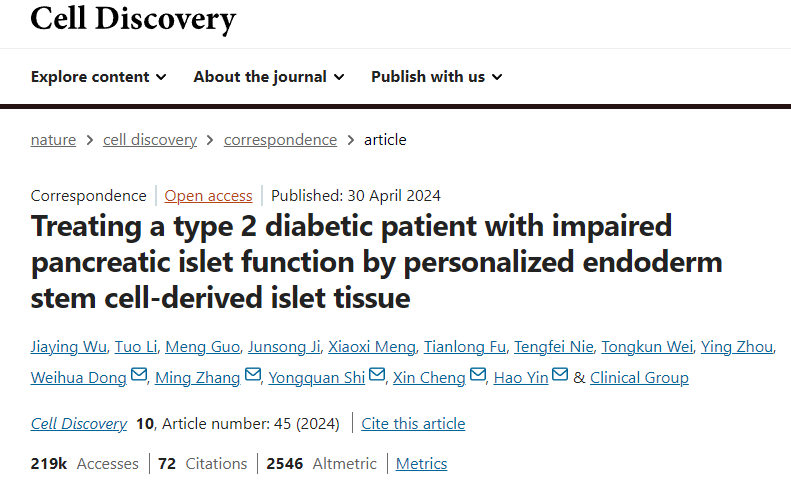Click email icon after Yongquan Shi
The width and height of the screenshot is (791, 488).
point(377,376)
